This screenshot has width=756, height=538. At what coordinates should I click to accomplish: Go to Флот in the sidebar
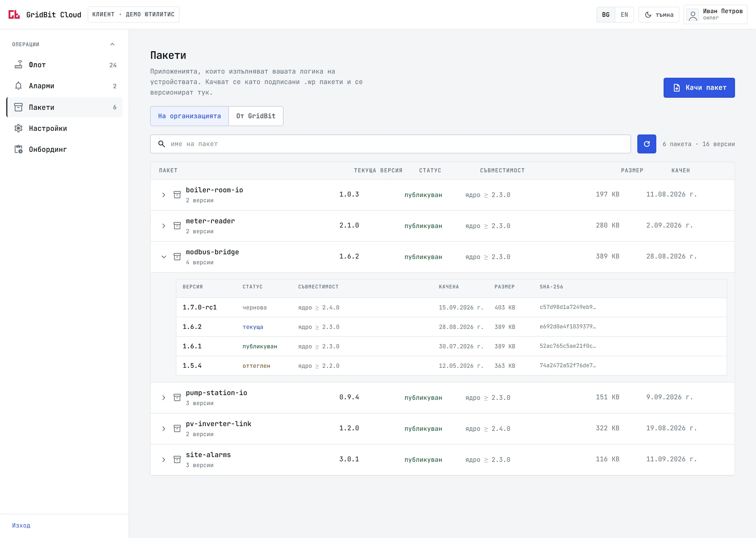click(65, 65)
